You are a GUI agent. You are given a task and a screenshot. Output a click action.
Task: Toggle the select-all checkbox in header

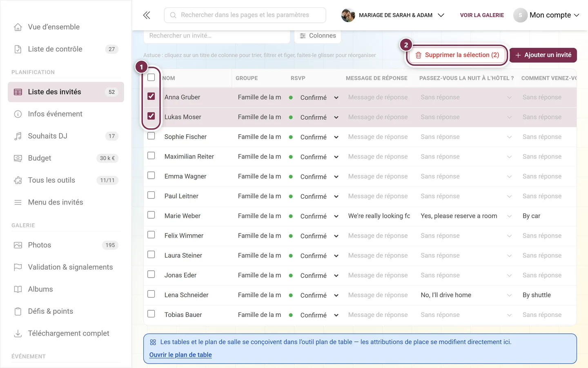click(151, 77)
